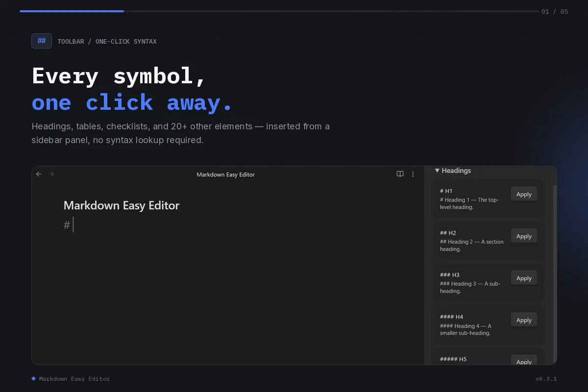Click the back arrow navigation icon
Image resolution: width=588 pixels, height=392 pixels.
39,174
